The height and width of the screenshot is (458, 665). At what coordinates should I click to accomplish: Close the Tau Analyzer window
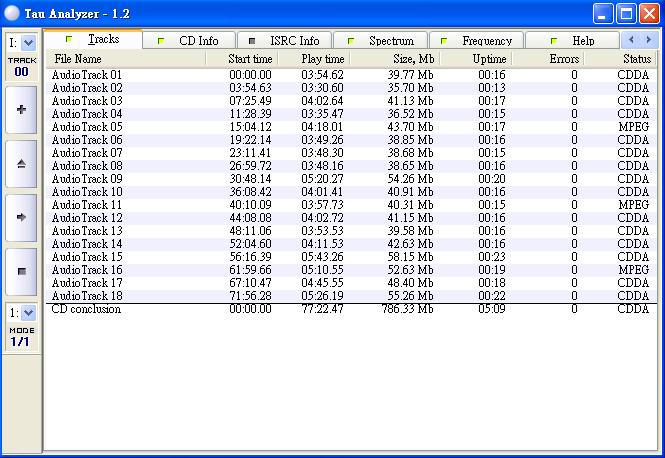coord(649,14)
